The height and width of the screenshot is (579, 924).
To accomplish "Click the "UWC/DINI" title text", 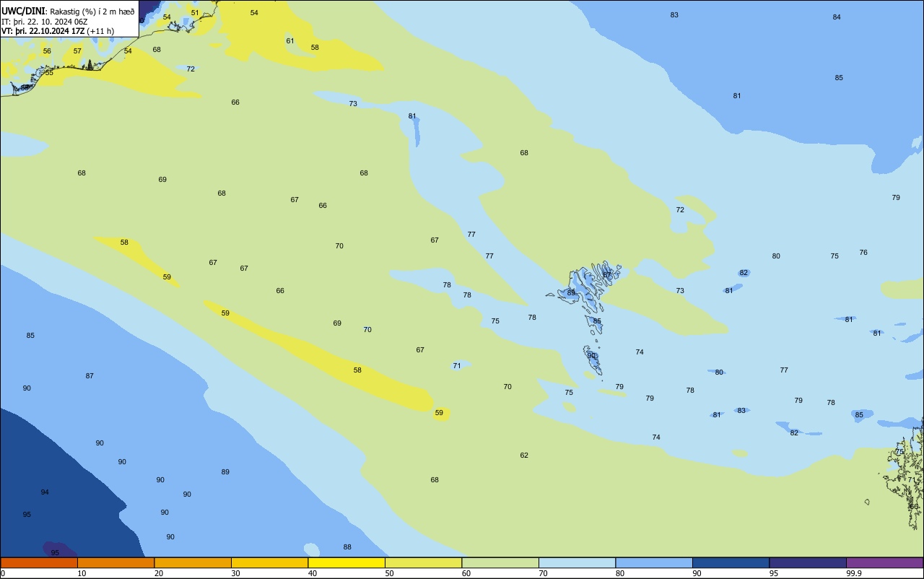I will coord(23,12).
